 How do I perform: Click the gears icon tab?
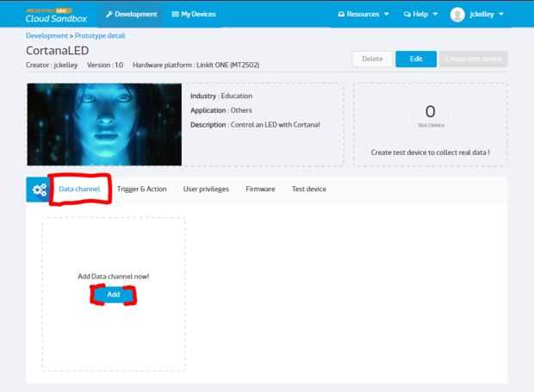coord(40,190)
